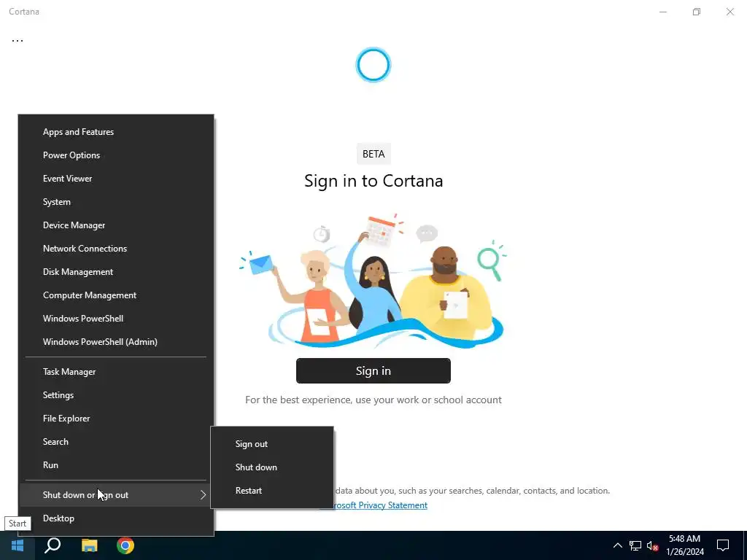
Task: Click the work or school account text
Action: point(373,400)
